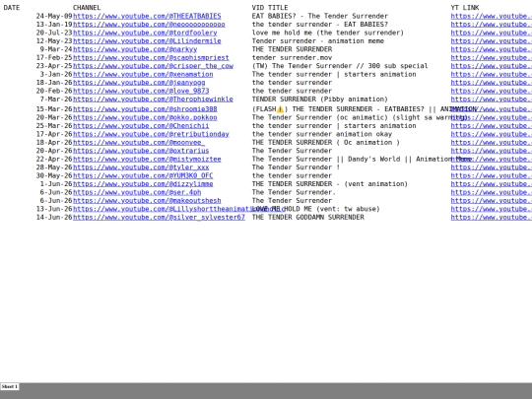The width and height of the screenshot is (532, 399).
Task: Open the @Chenichii channel link
Action: tap(141, 125)
